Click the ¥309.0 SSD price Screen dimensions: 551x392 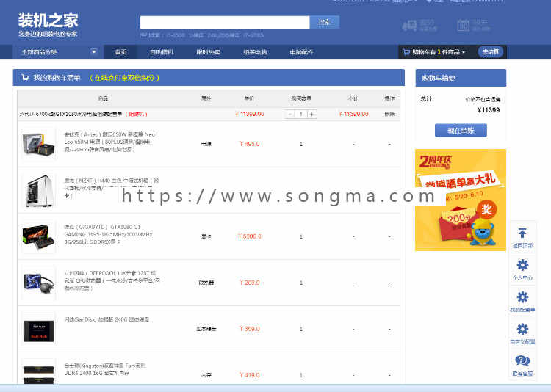(250, 329)
